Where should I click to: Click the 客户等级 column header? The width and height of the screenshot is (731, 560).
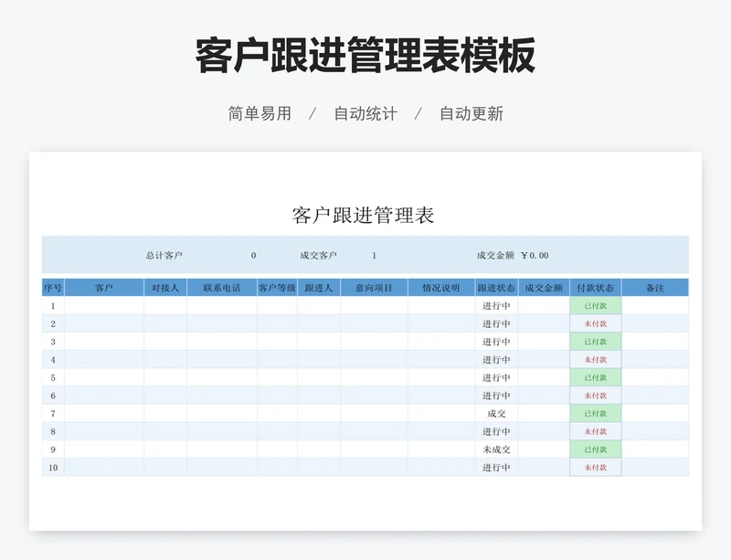pyautogui.click(x=277, y=288)
